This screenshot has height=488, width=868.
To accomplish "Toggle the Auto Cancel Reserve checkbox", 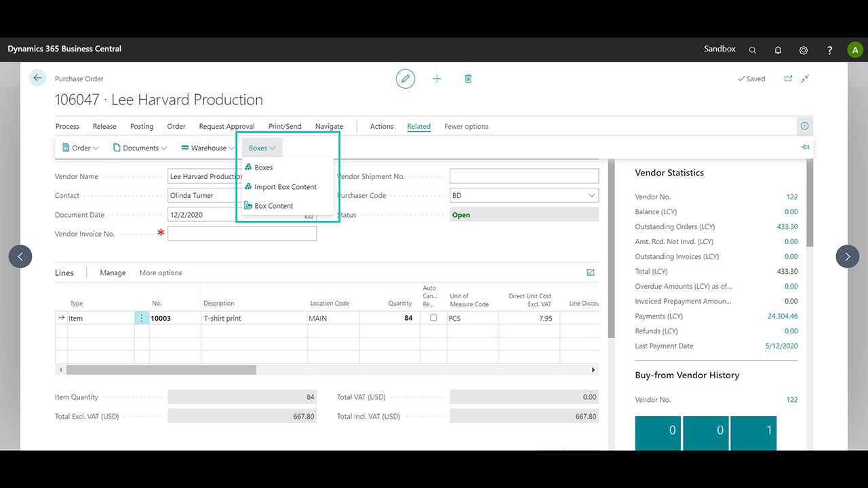I will pyautogui.click(x=433, y=318).
